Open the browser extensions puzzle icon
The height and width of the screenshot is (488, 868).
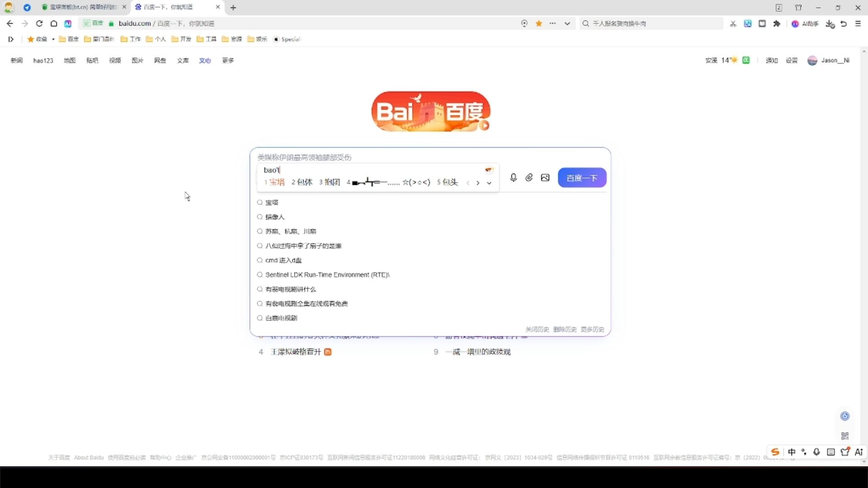tap(777, 23)
